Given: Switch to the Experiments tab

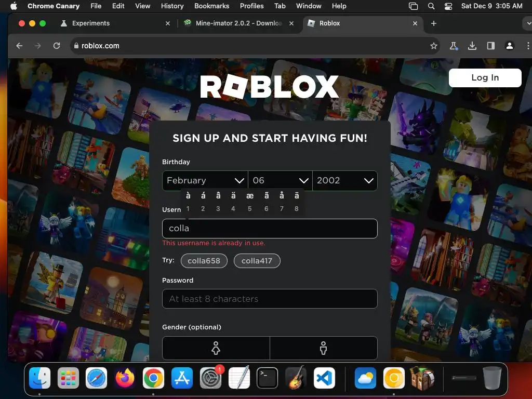Looking at the screenshot, I should 91,23.
